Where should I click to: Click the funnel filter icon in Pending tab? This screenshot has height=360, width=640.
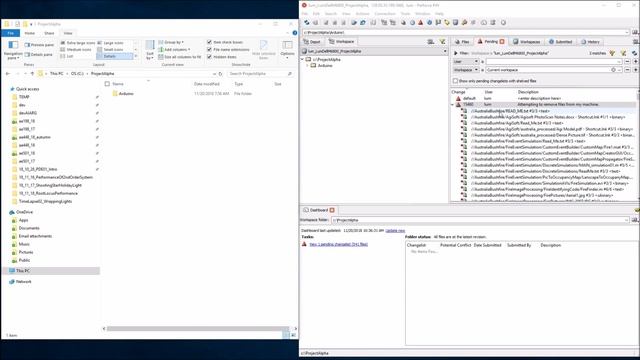(612, 53)
